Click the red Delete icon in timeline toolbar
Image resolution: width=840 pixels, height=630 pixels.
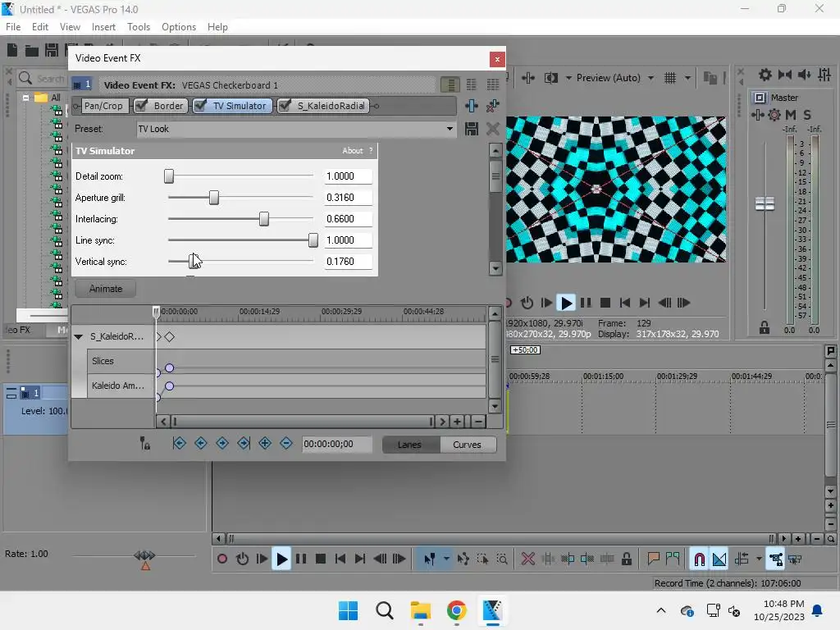527,559
